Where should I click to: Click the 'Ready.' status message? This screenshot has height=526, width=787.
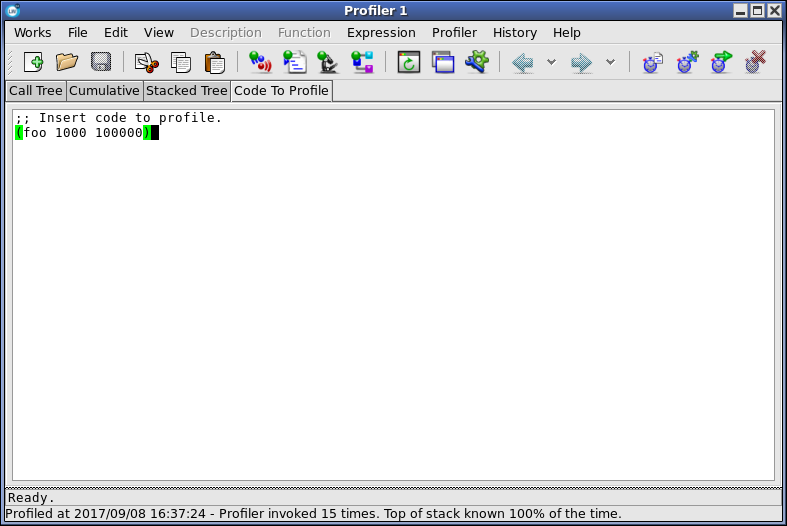coord(31,498)
